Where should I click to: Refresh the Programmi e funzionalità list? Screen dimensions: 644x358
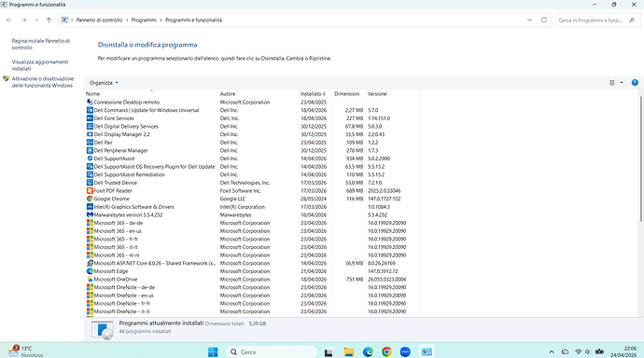point(544,21)
